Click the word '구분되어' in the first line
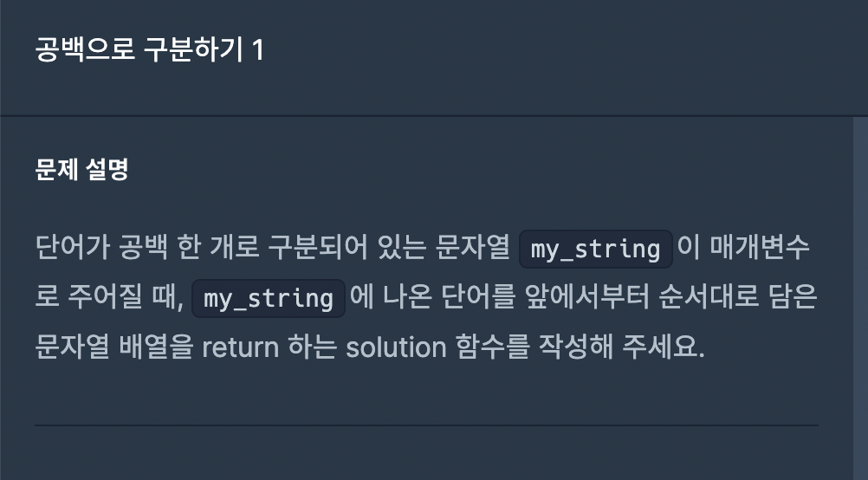The height and width of the screenshot is (480, 868). pyautogui.click(x=318, y=248)
